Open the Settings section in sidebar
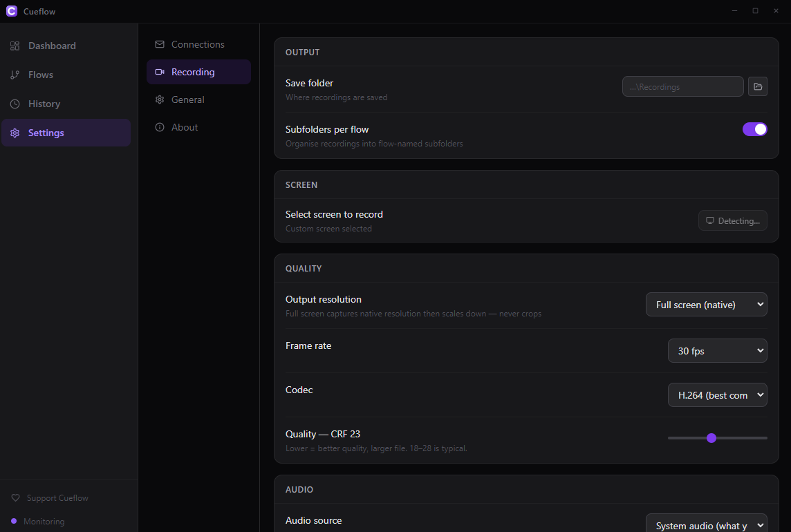 [x=66, y=133]
